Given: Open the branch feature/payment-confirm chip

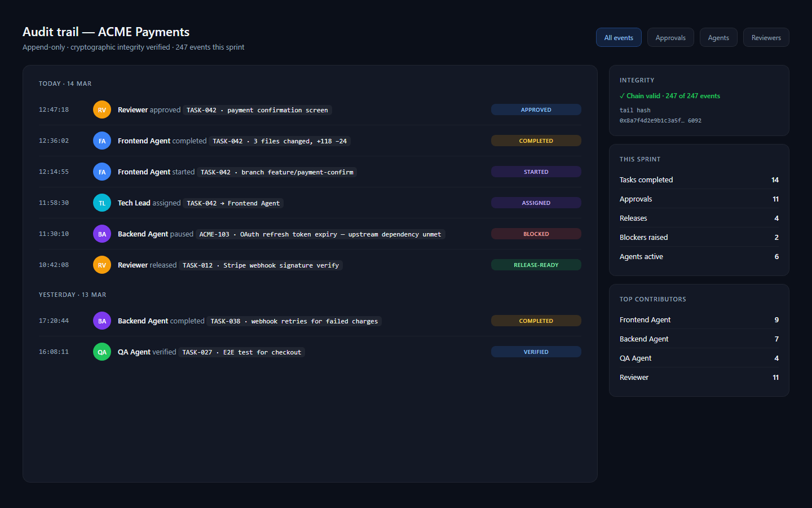Looking at the screenshot, I should click(277, 172).
